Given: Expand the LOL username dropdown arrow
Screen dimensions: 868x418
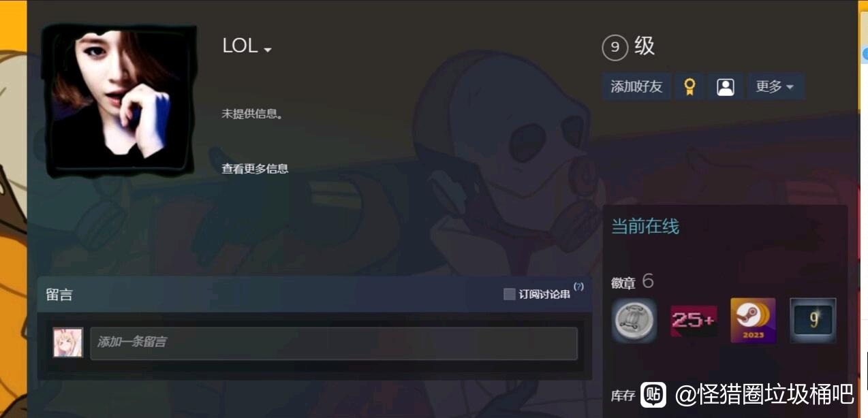Looking at the screenshot, I should coord(268,50).
